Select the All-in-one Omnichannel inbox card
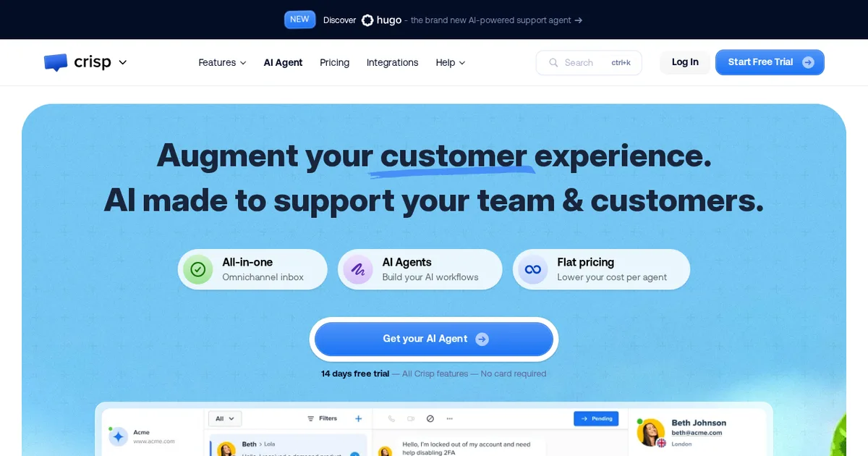The image size is (868, 456). click(x=252, y=269)
